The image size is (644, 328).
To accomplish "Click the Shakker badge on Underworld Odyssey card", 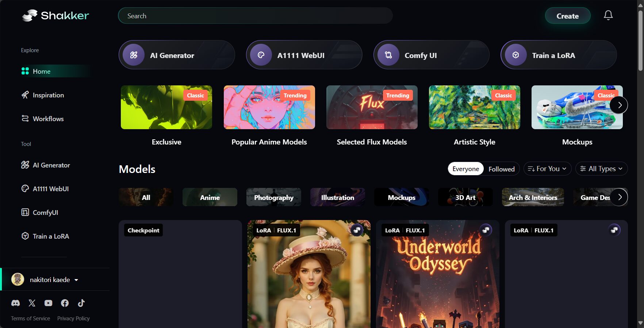I will click(486, 230).
